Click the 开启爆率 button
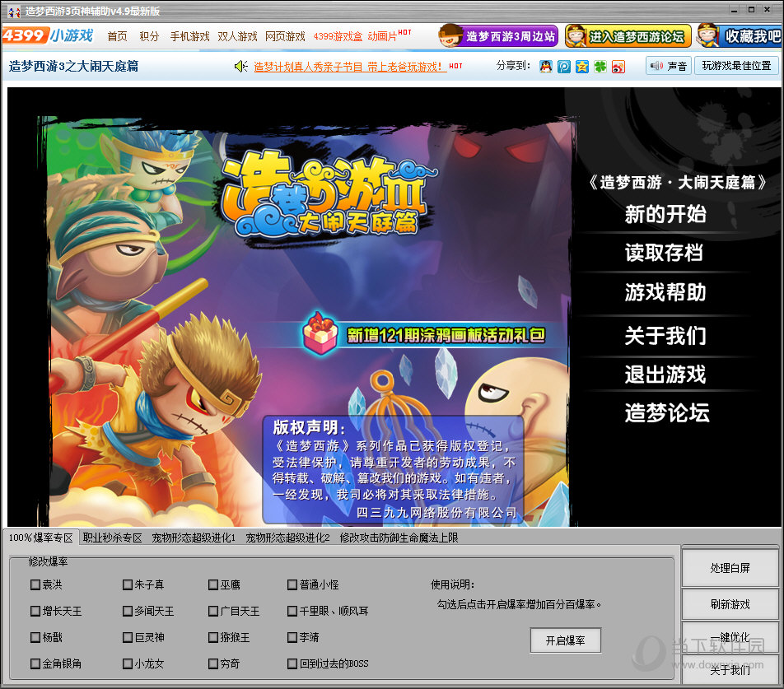 566,640
